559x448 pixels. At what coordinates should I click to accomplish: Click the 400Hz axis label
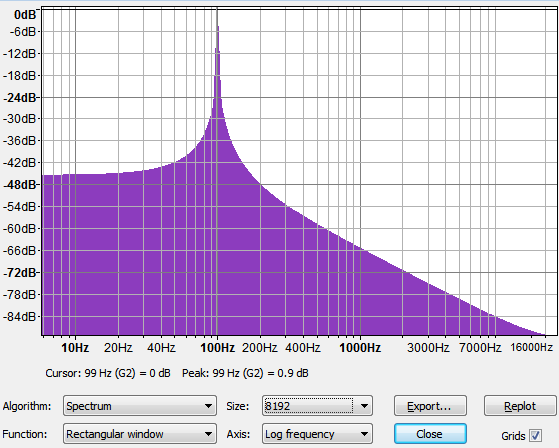click(x=303, y=347)
